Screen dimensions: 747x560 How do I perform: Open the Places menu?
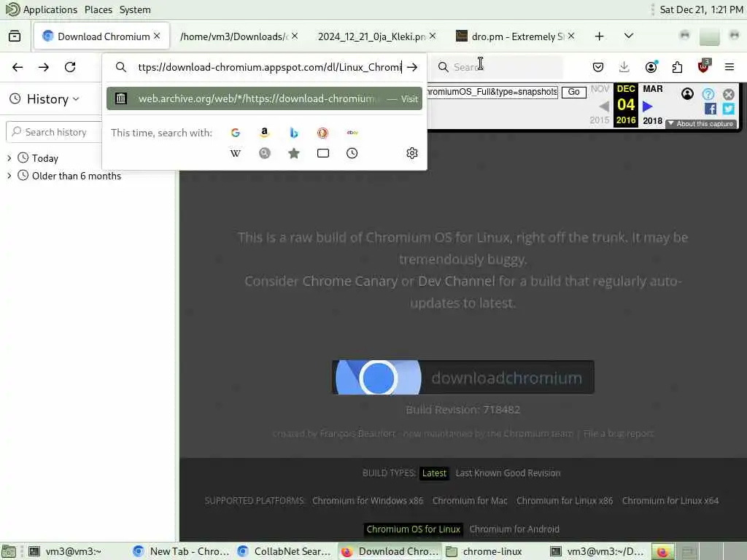coord(98,9)
